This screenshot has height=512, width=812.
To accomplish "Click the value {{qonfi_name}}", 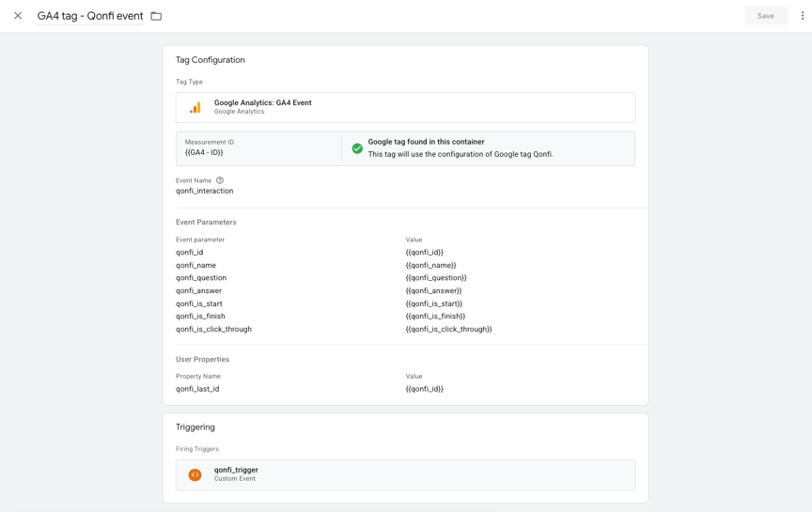I will click(x=430, y=265).
